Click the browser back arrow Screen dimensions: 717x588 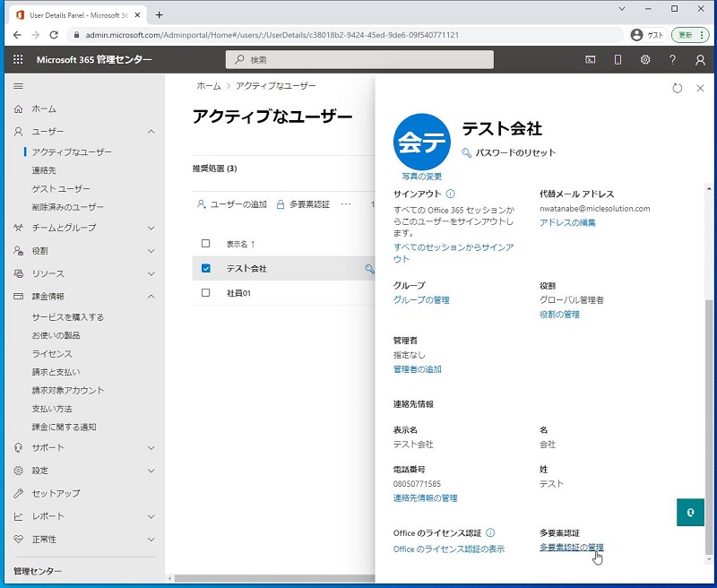(x=17, y=35)
